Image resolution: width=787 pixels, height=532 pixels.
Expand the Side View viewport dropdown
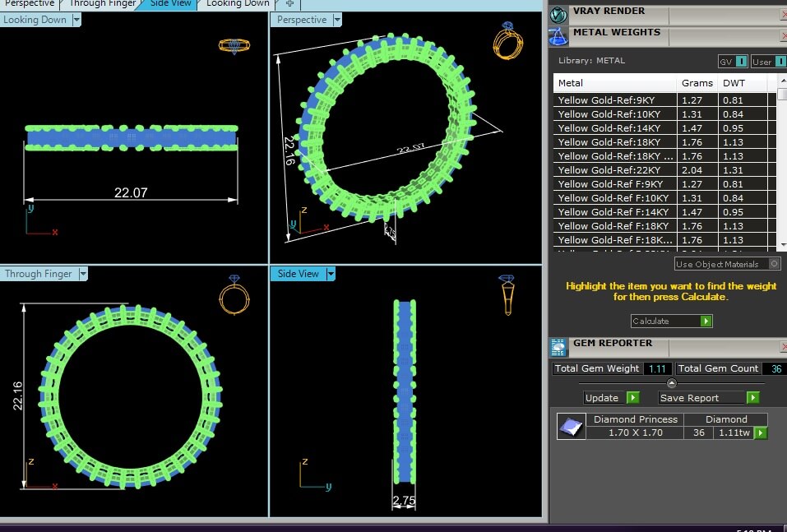tap(331, 274)
